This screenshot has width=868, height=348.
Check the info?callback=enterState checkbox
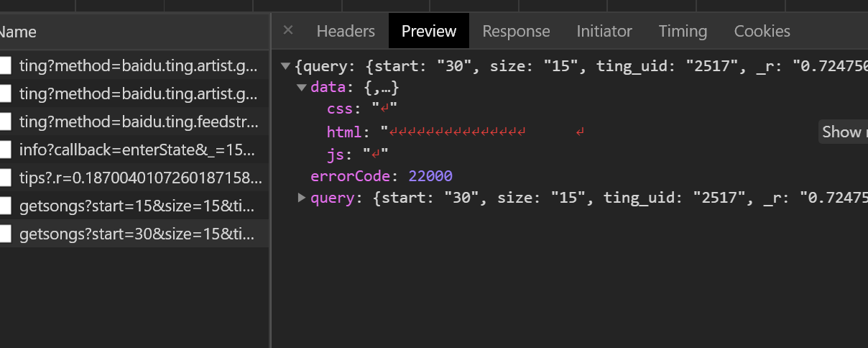pos(4,150)
